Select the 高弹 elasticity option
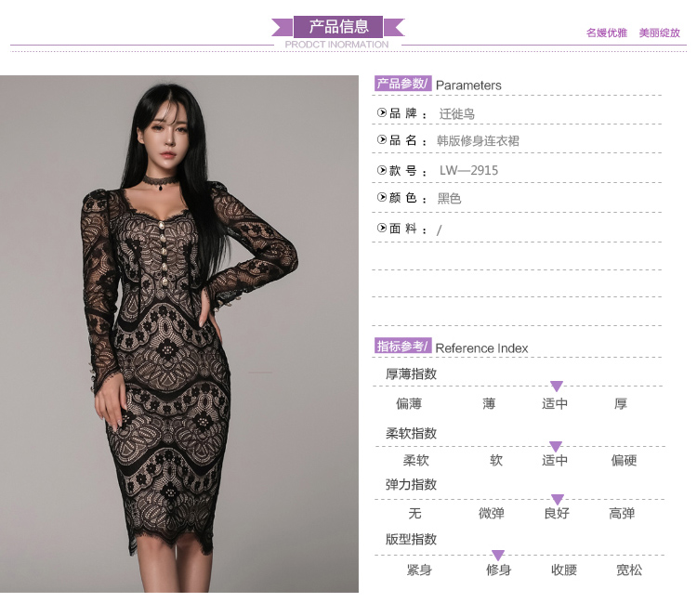Screen dimensions: 697x616 click(x=622, y=513)
